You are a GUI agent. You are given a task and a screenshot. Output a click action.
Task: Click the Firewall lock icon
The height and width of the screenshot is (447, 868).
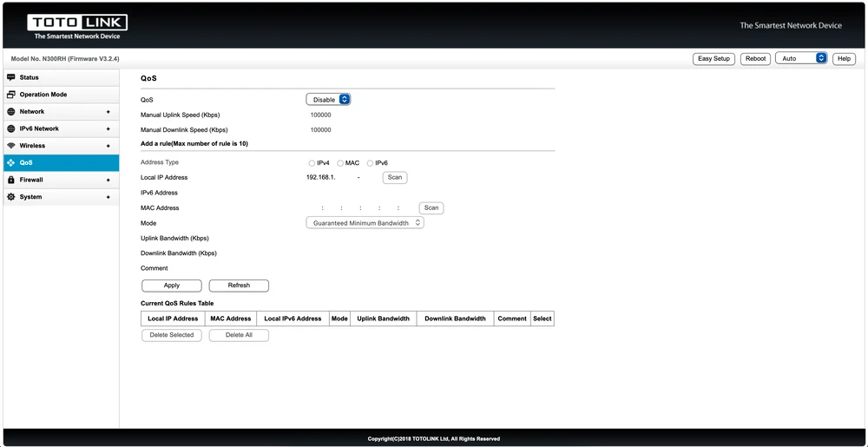11,180
